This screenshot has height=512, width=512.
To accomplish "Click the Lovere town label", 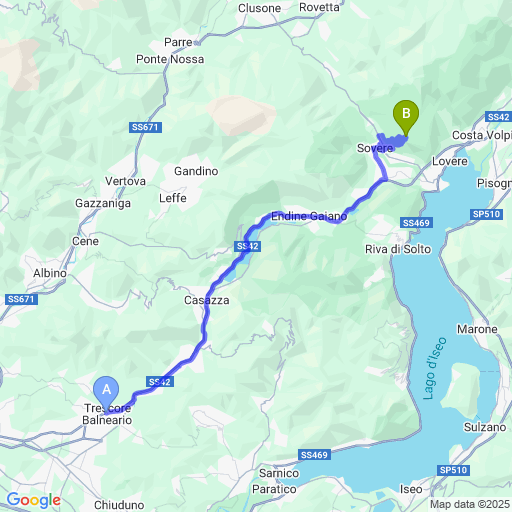I will point(450,161).
